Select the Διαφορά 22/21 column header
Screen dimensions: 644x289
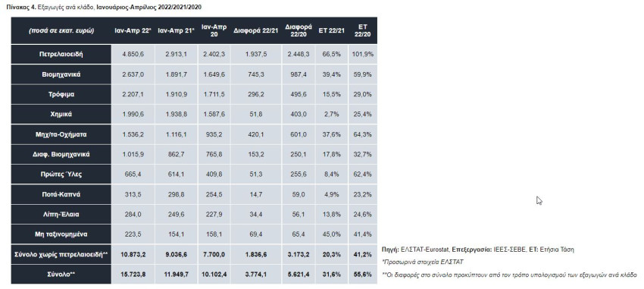(x=256, y=31)
